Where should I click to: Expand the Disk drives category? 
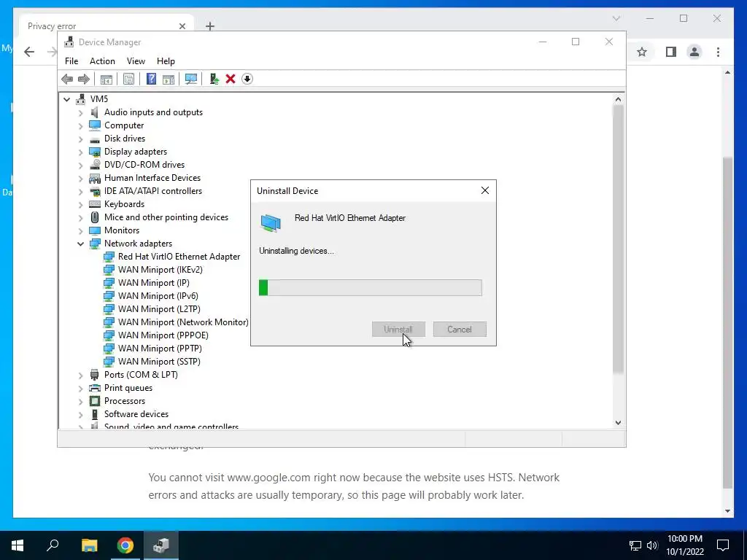coord(80,139)
